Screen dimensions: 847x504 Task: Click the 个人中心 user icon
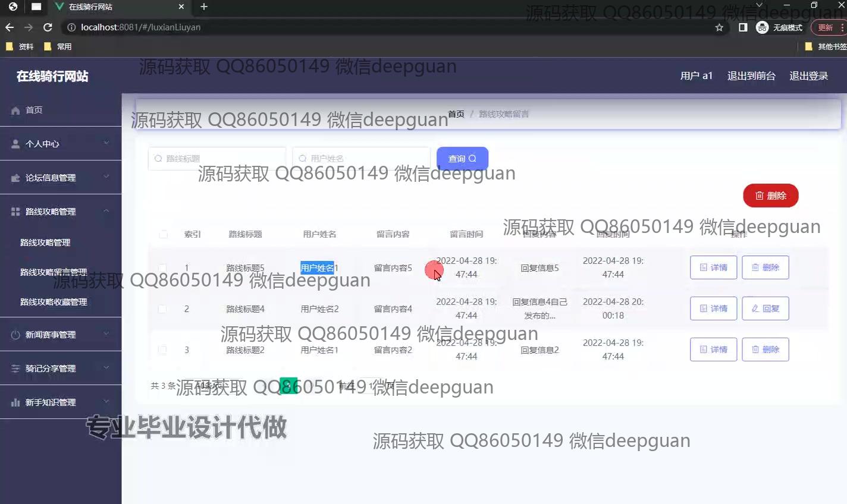(15, 144)
